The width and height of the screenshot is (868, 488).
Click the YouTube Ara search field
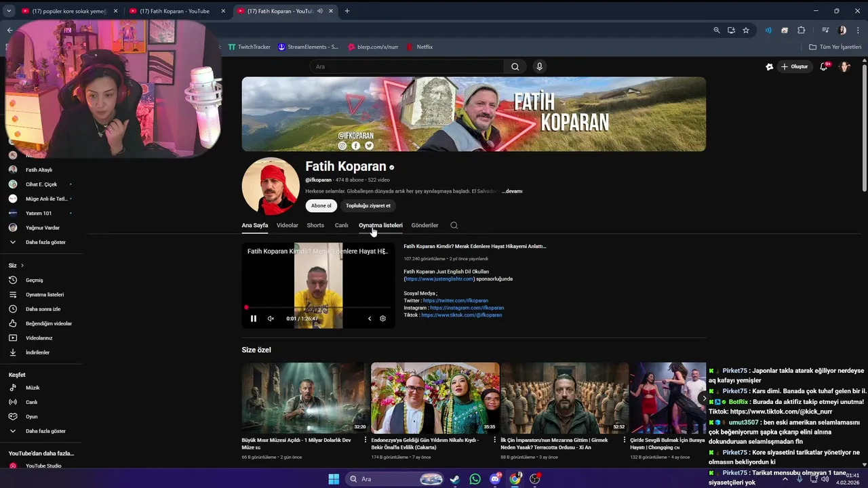407,66
